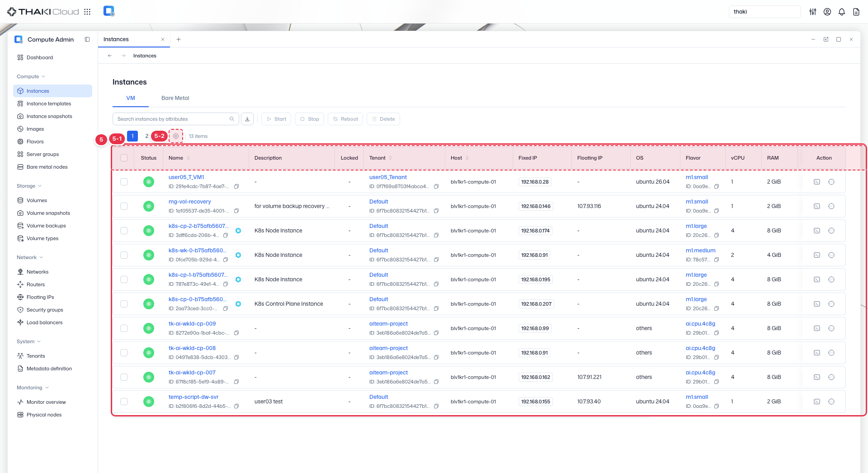Click the search magnifier icon
868x473 pixels.
tap(232, 119)
